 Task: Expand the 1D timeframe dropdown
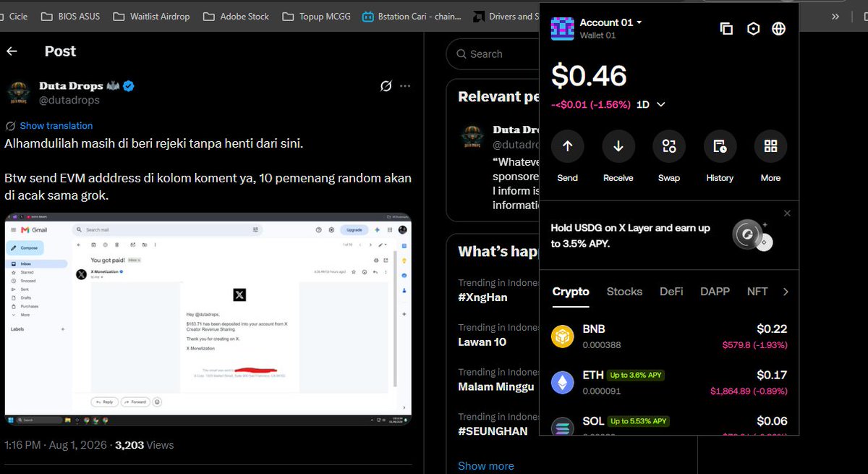click(651, 104)
